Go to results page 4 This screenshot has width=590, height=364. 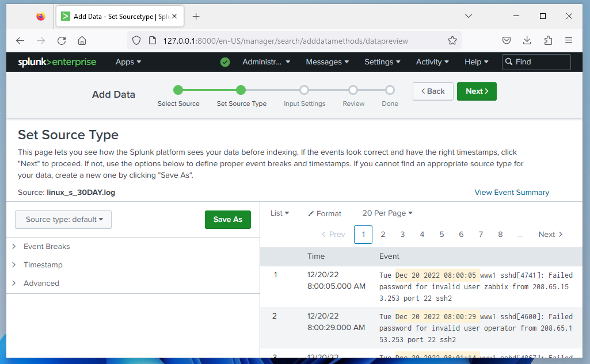tap(422, 235)
